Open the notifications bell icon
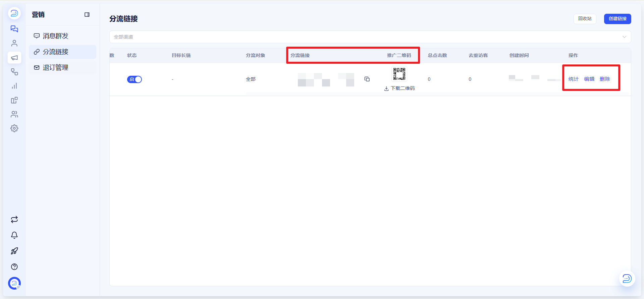The height and width of the screenshot is (299, 644). coord(14,235)
